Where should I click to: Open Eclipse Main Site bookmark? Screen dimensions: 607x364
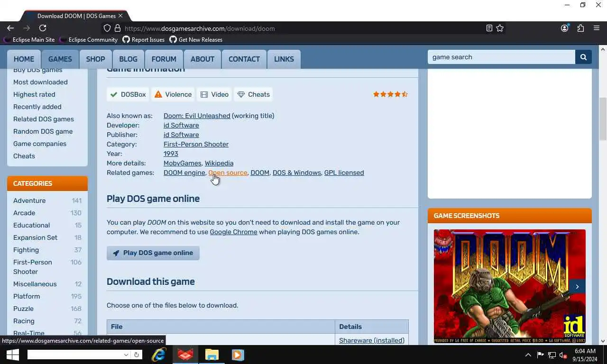(29, 40)
